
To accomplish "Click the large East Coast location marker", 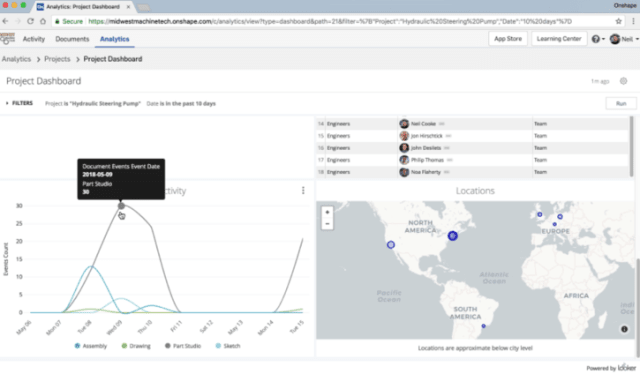I will 452,236.
